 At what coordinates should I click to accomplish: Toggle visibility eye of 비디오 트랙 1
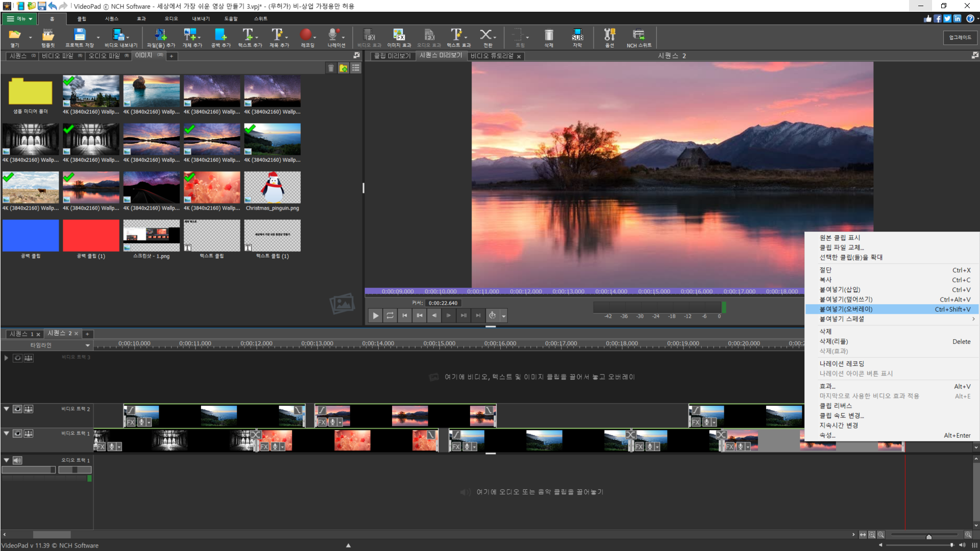(x=17, y=433)
